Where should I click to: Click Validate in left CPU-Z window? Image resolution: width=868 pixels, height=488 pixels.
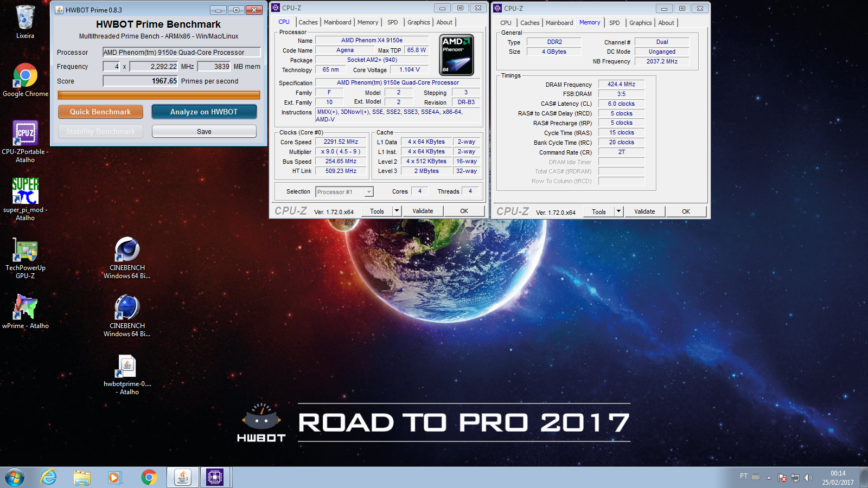click(423, 211)
